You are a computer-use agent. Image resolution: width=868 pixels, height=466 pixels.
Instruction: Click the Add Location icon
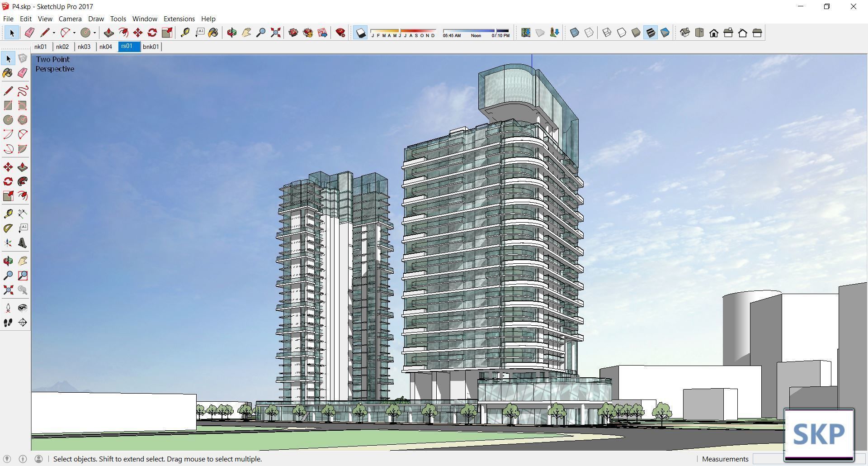[x=525, y=33]
